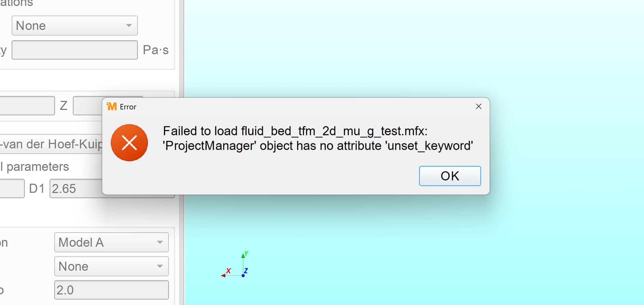644x305 pixels.
Task: Click the MFiX logo in the Error title bar
Action: pyautogui.click(x=112, y=107)
